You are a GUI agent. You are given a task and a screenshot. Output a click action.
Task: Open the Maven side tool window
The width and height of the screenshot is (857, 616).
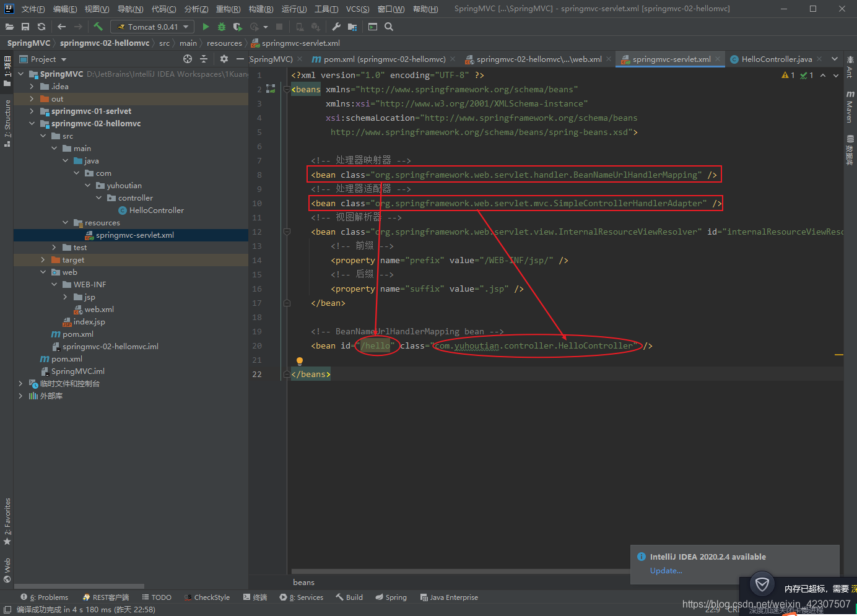[x=850, y=106]
